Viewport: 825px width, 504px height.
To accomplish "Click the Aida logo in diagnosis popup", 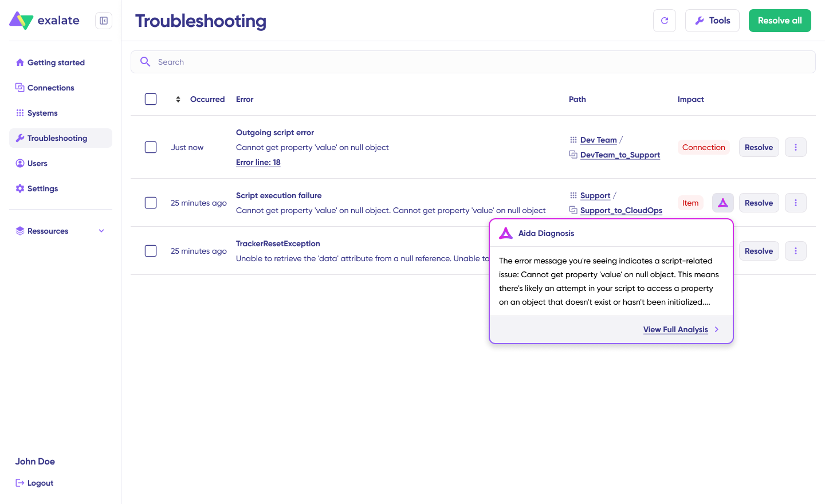I will (x=506, y=233).
